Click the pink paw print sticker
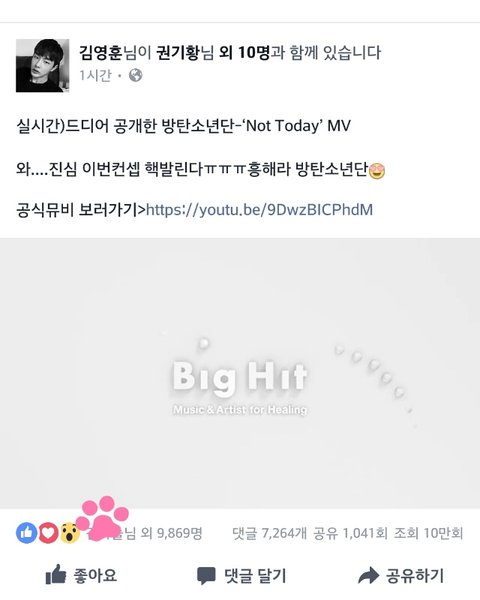480x600 pixels. 102,517
